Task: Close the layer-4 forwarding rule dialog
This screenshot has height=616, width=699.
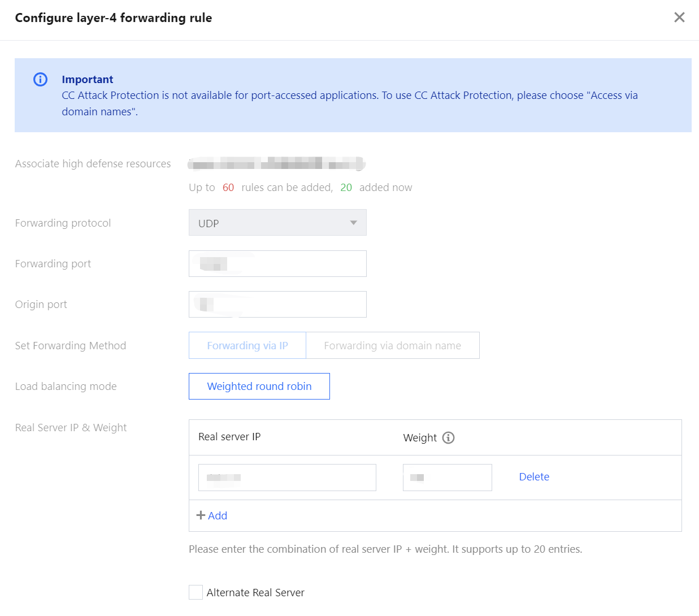Action: pos(679,18)
